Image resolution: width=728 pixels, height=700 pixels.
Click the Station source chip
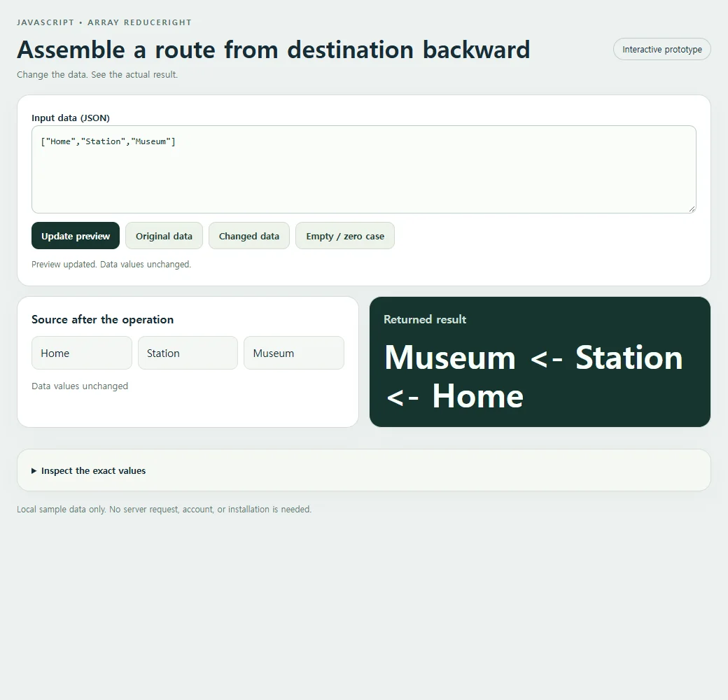188,353
